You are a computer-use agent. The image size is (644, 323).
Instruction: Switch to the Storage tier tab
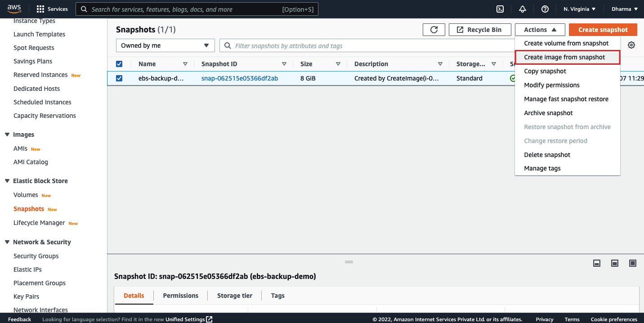click(235, 296)
